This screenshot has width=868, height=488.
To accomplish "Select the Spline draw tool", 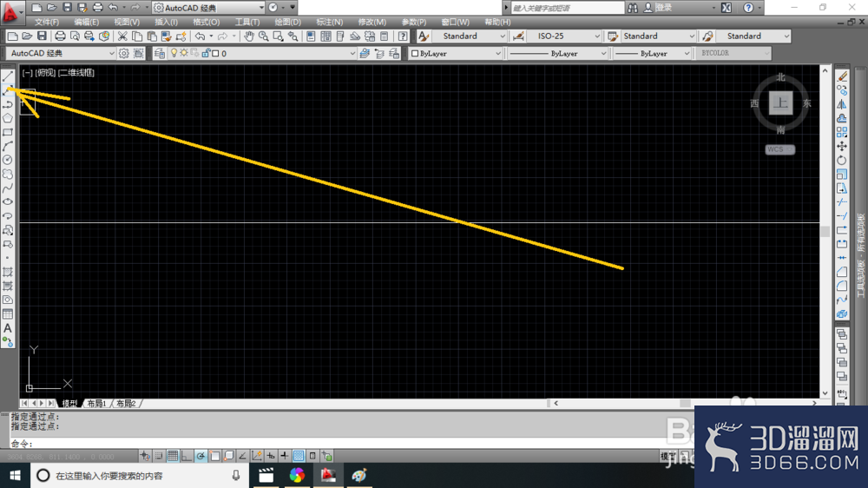I will coord(8,188).
